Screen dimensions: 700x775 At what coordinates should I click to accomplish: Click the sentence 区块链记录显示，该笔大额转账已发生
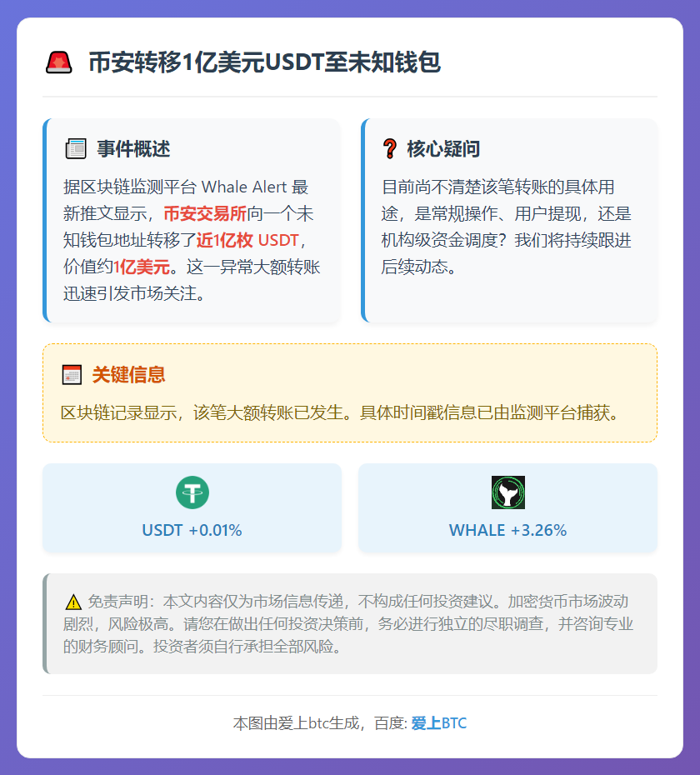point(202,412)
